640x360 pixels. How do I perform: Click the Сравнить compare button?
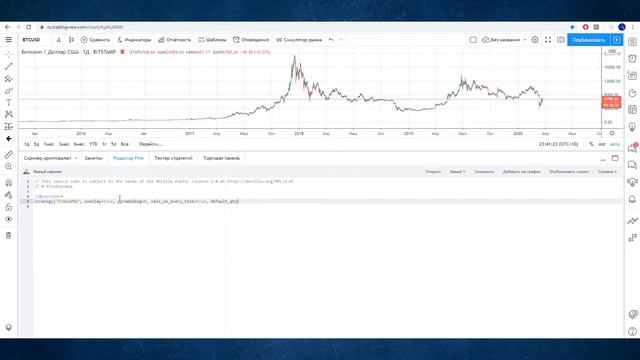tap(95, 40)
